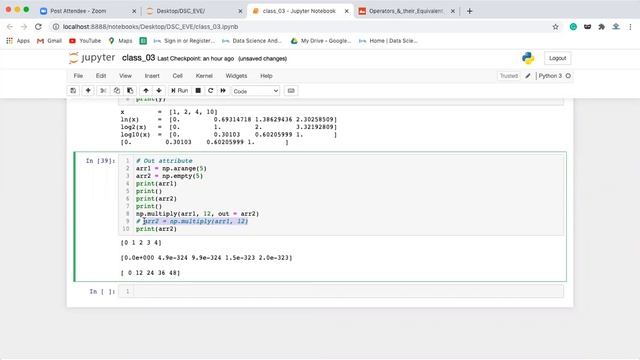Move selected cell up
Image resolution: width=640 pixels, height=360 pixels.
[x=146, y=91]
